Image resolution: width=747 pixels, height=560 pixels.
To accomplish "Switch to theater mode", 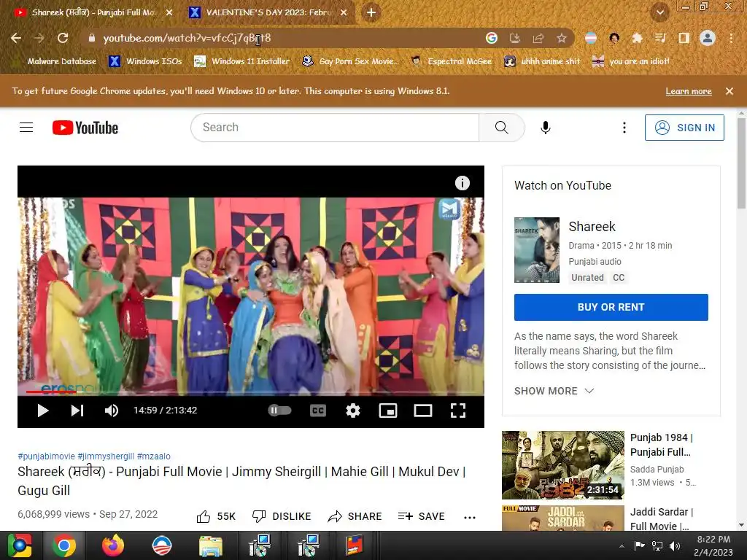I will click(x=423, y=411).
